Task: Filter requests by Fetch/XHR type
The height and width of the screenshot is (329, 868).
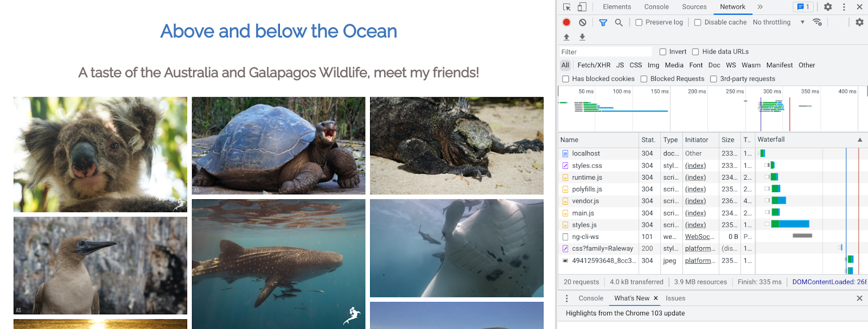Action: tap(593, 65)
